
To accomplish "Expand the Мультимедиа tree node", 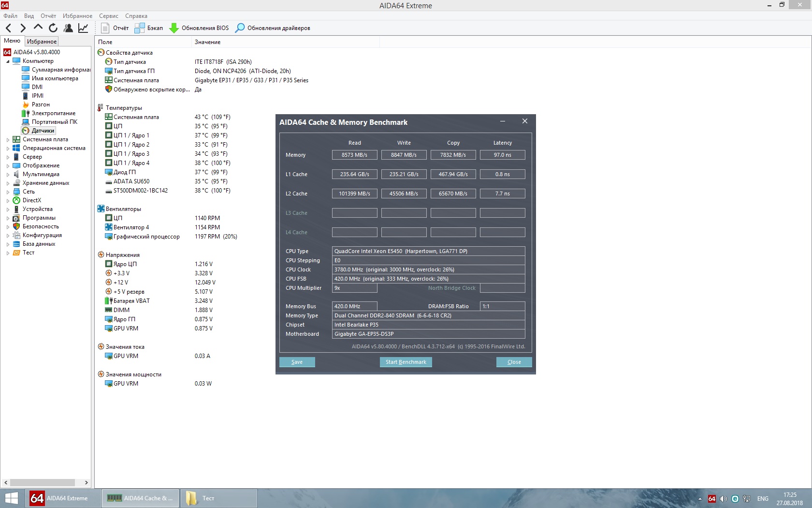I will (x=8, y=175).
